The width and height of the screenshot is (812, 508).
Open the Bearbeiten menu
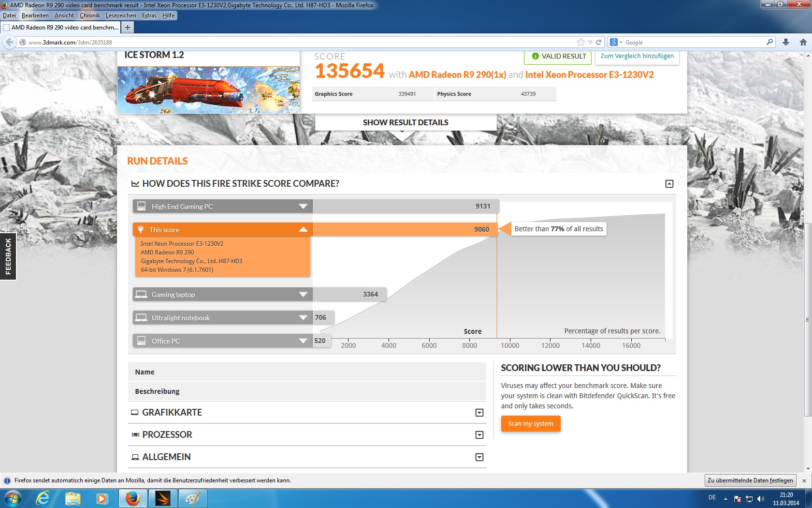click(x=35, y=15)
